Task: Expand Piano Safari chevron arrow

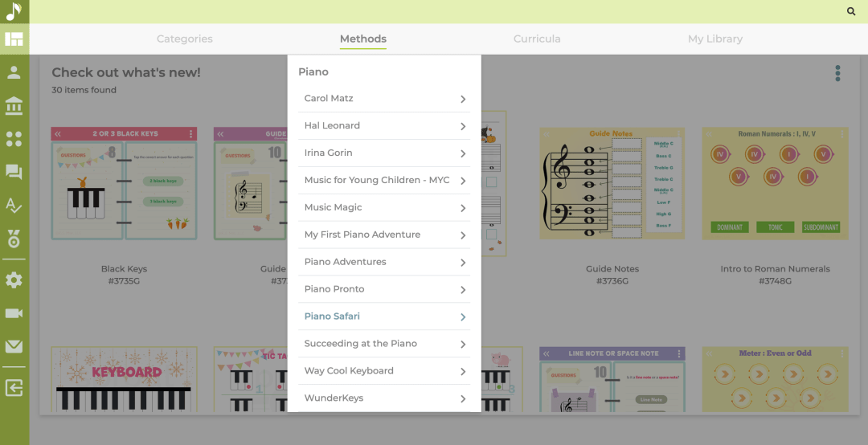Action: 463,316
